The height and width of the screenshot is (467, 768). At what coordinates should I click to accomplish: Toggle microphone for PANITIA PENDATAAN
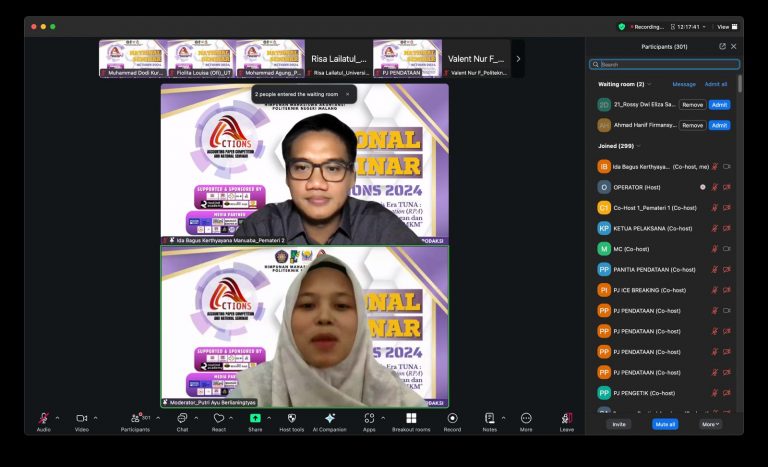point(715,270)
